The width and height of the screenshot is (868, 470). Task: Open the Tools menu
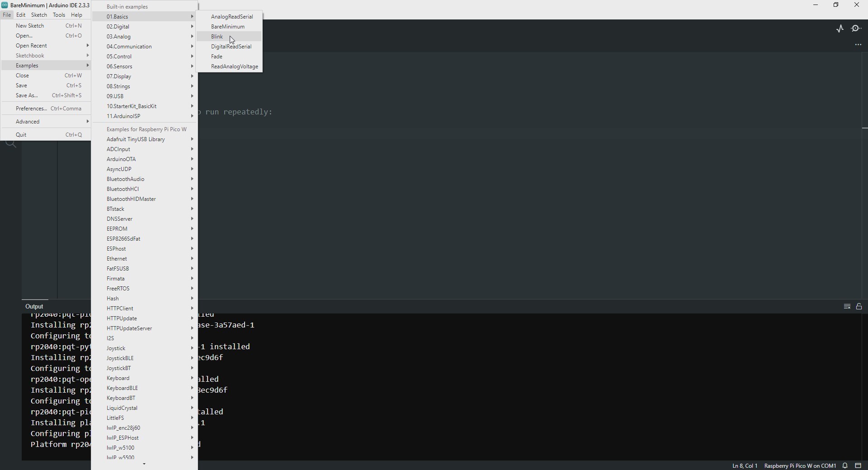59,15
